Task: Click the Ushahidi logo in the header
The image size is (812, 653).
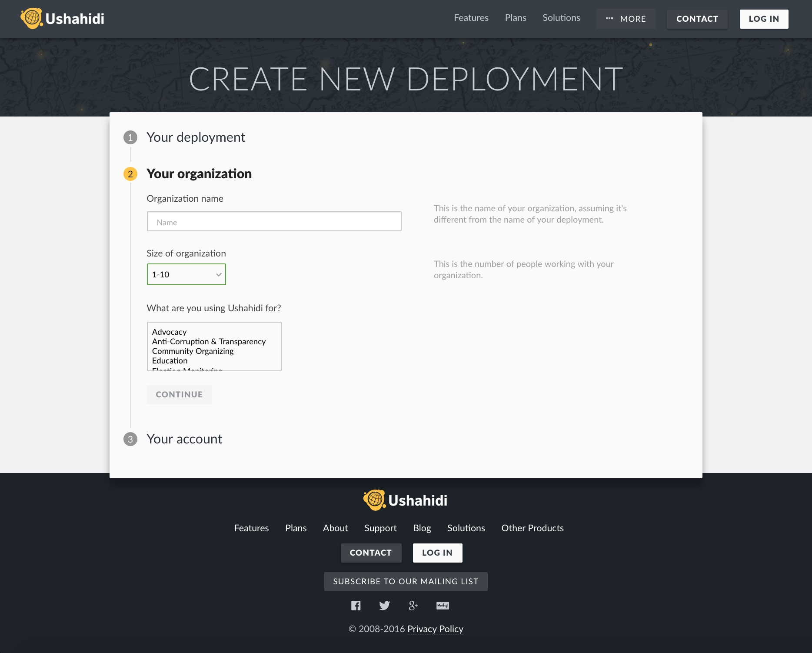Action: 62,18
